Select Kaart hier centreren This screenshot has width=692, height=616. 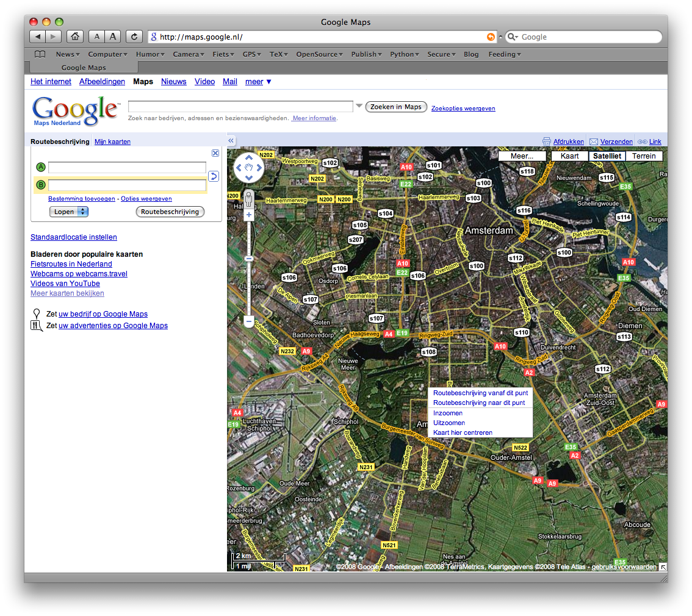pos(463,432)
